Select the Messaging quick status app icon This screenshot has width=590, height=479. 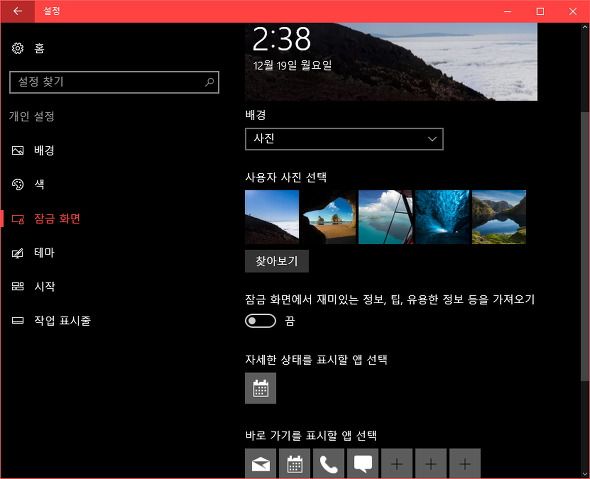coord(363,464)
